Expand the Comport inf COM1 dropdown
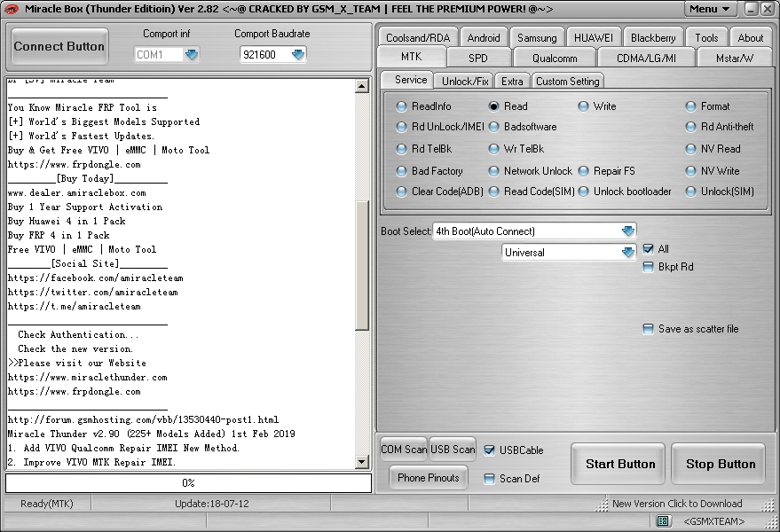Image resolution: width=780 pixels, height=532 pixels. click(191, 54)
